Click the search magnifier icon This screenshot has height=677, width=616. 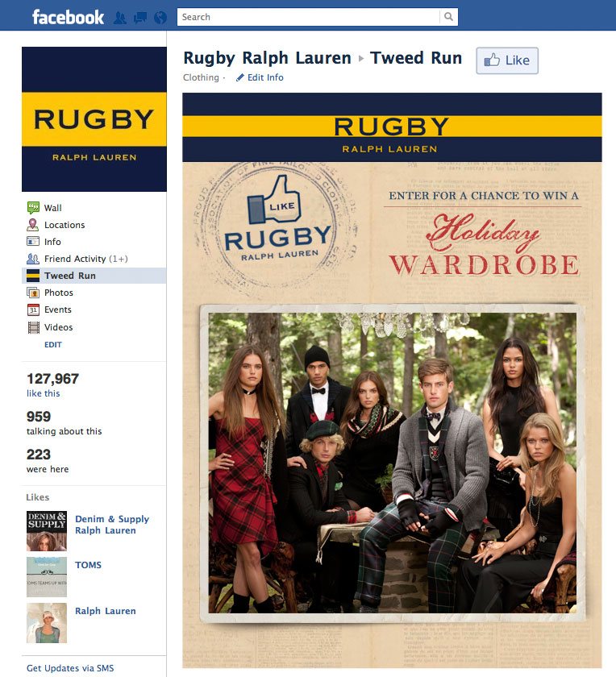pyautogui.click(x=449, y=17)
